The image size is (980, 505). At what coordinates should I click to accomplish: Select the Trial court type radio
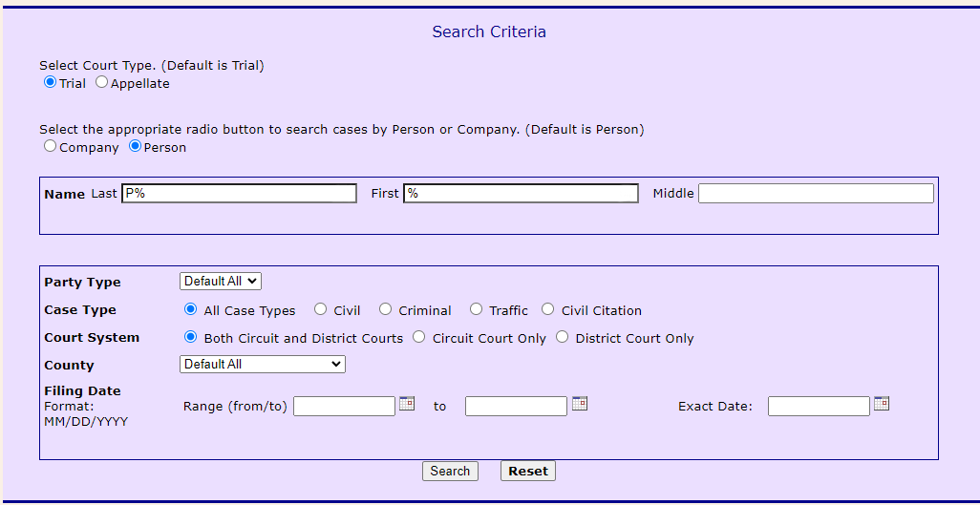click(50, 82)
